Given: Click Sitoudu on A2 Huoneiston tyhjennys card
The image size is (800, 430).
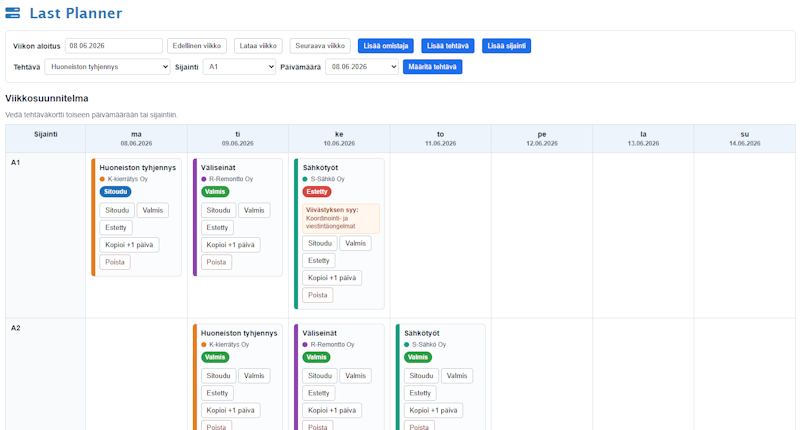Looking at the screenshot, I should [218, 376].
